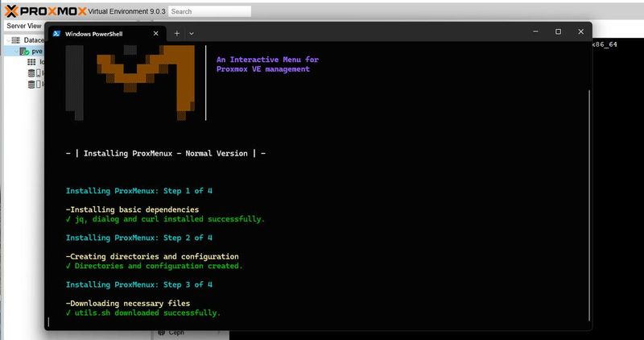
Task: Click the Proxmox logo in the header
Action: [45, 11]
